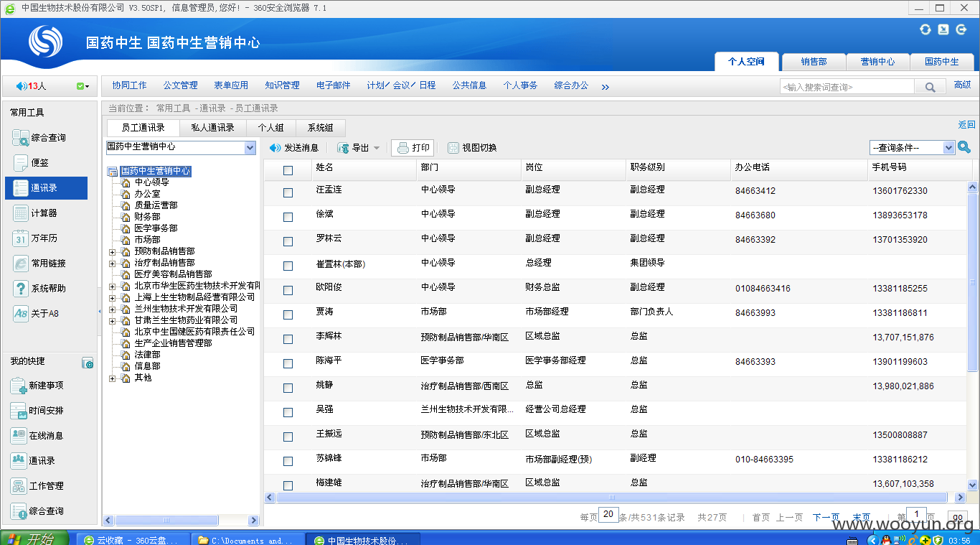Select 财务部 in the department tree
Screen dimensions: 980x545
click(x=147, y=217)
